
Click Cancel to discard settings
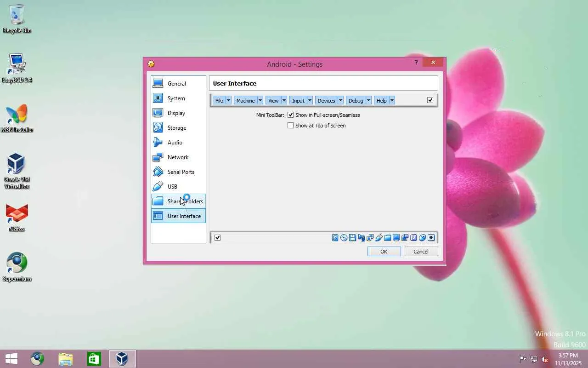(x=421, y=252)
